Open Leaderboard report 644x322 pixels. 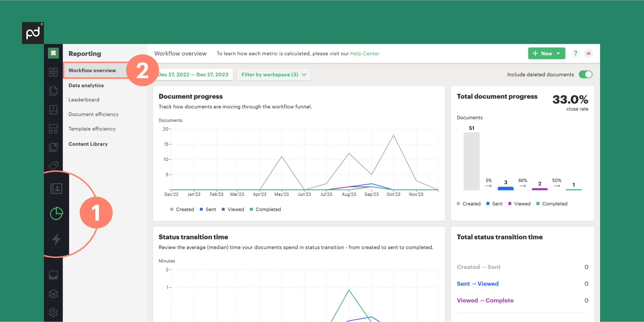coord(84,100)
